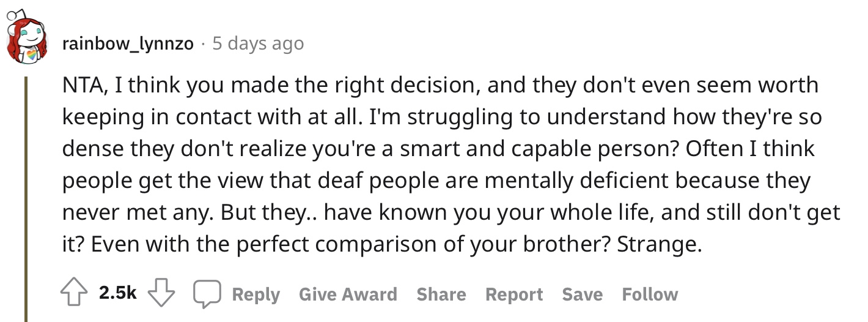
Task: Report this comment
Action: point(514,294)
